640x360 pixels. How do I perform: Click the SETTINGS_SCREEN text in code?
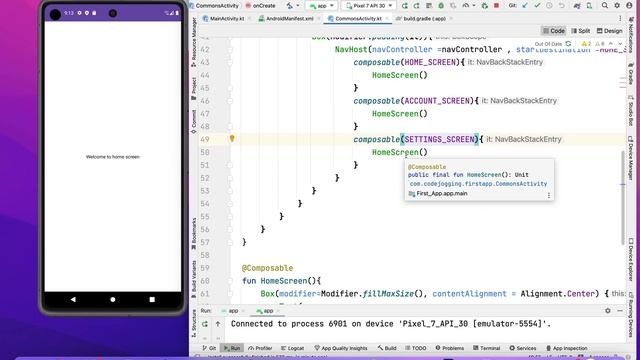[440, 139]
